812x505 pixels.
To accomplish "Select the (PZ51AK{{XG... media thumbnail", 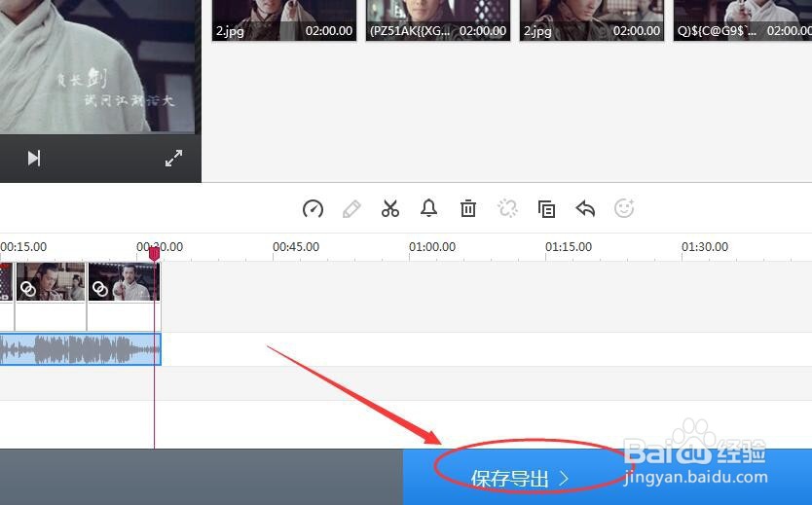I will pos(437,19).
